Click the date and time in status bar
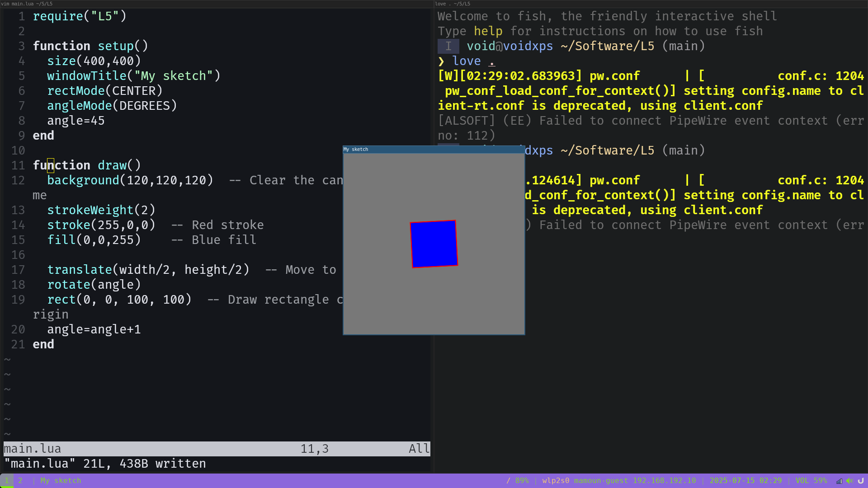 745,481
